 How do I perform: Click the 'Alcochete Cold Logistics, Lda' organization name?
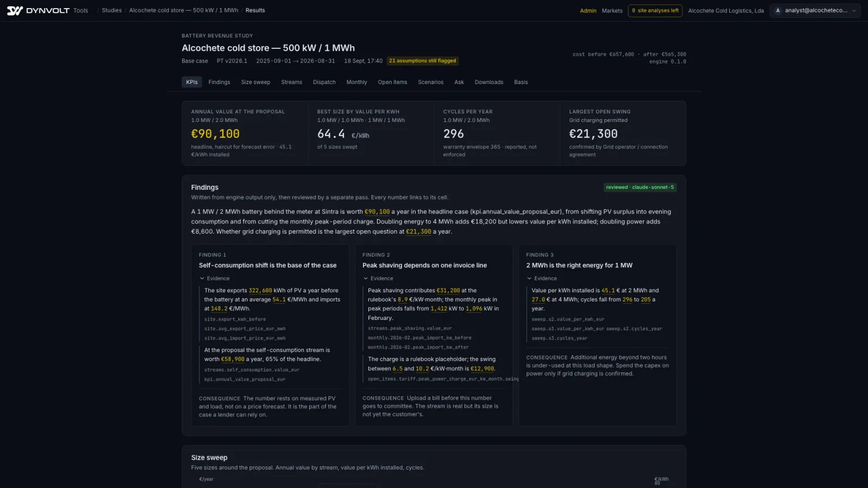(726, 11)
